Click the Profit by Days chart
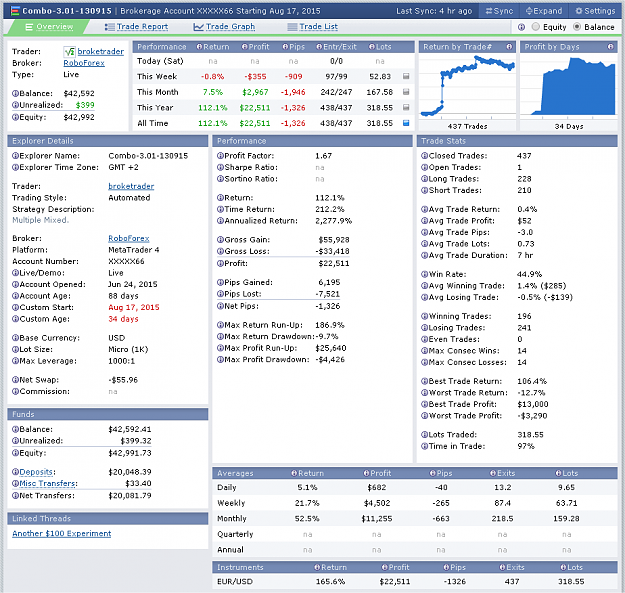The image size is (625, 593). pos(568,86)
